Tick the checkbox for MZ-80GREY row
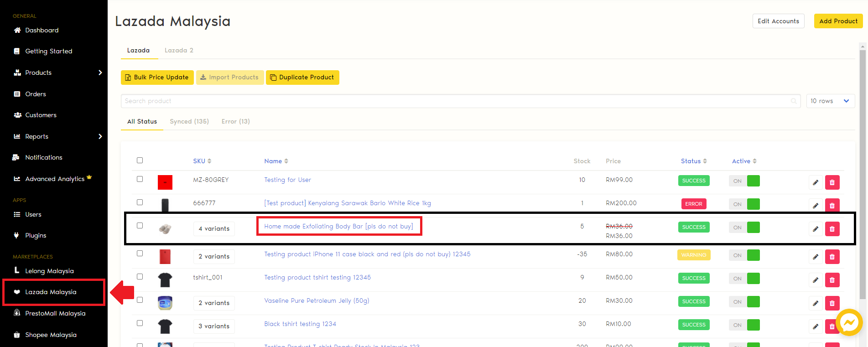 (x=140, y=179)
